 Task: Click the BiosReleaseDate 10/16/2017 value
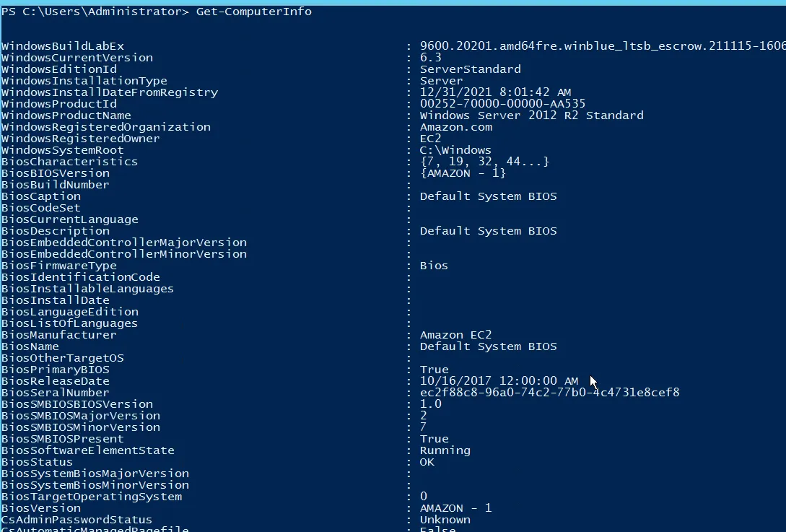pos(499,381)
